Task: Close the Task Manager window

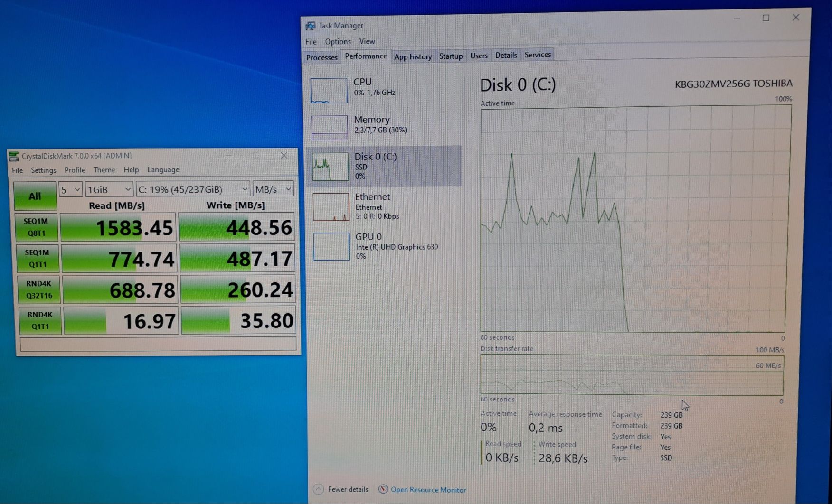Action: point(796,18)
